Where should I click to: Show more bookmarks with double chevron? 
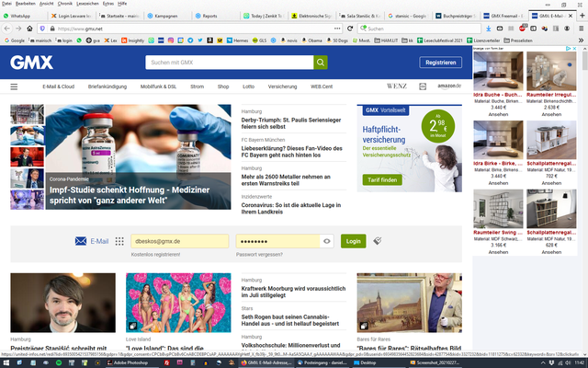[x=581, y=40]
